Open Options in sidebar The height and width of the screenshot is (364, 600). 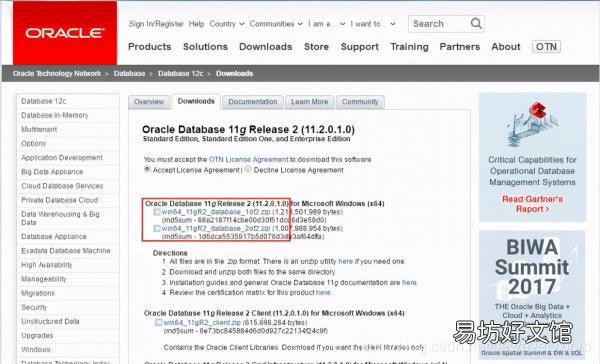point(34,144)
